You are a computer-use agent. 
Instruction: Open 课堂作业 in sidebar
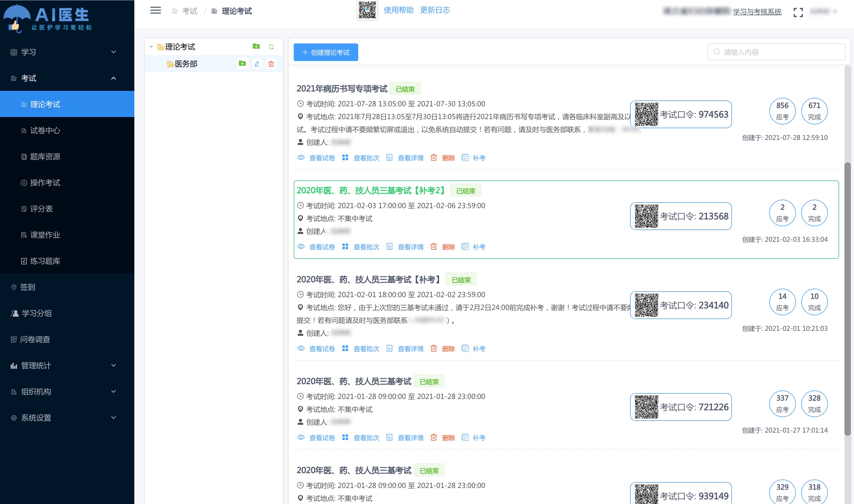tap(67, 235)
